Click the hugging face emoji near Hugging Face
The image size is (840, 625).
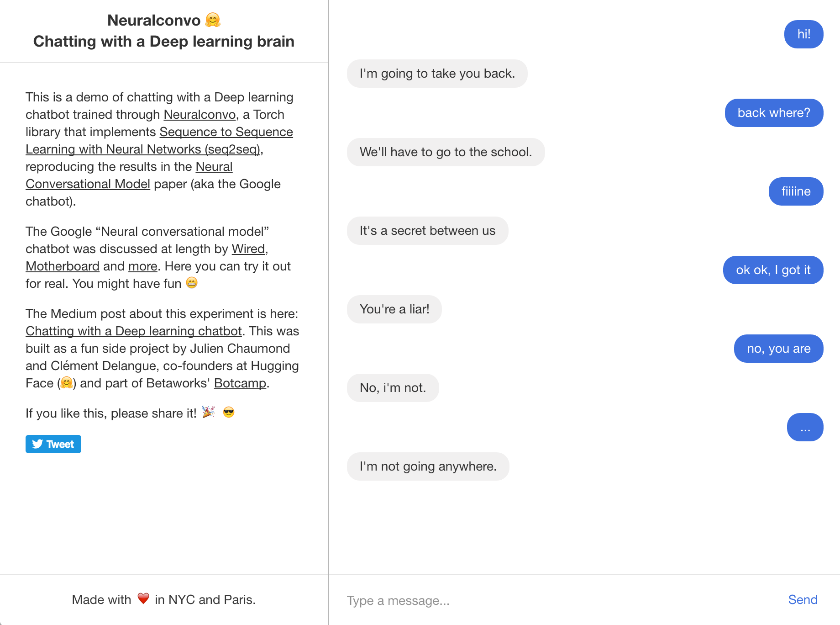click(66, 383)
